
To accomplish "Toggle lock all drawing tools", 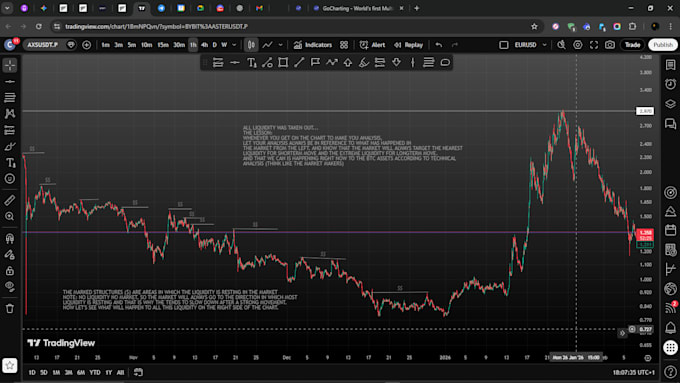I will click(x=10, y=271).
